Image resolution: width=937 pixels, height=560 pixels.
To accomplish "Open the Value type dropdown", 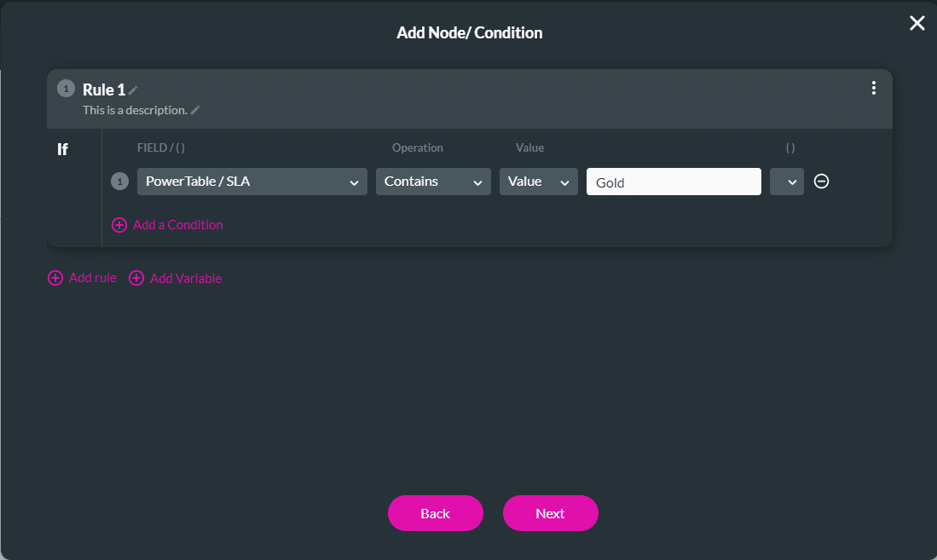I will 538,182.
